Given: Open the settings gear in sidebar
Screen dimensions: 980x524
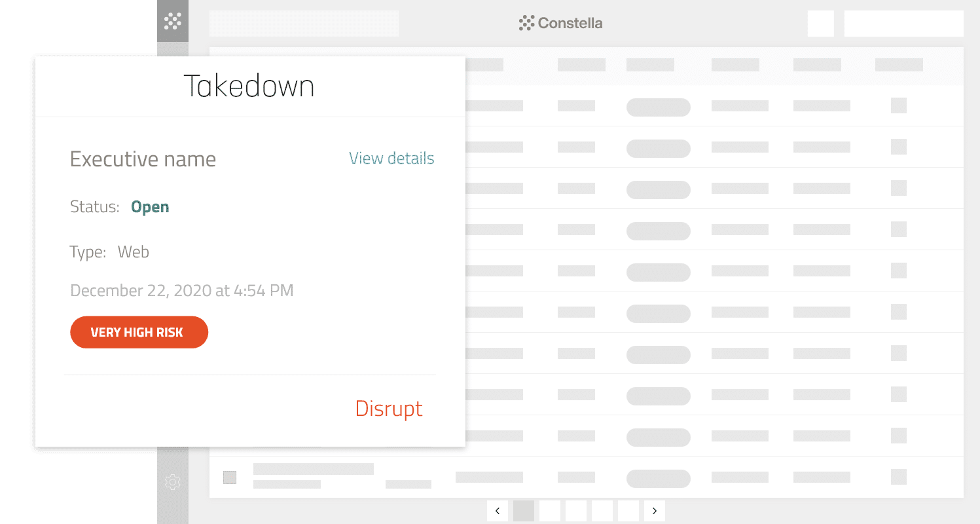Looking at the screenshot, I should (x=172, y=483).
